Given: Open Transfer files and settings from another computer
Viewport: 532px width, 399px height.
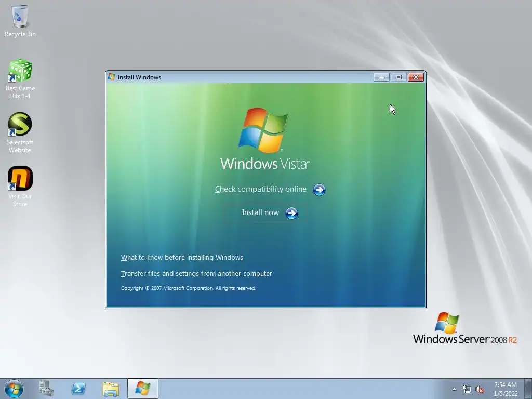Looking at the screenshot, I should [x=196, y=273].
